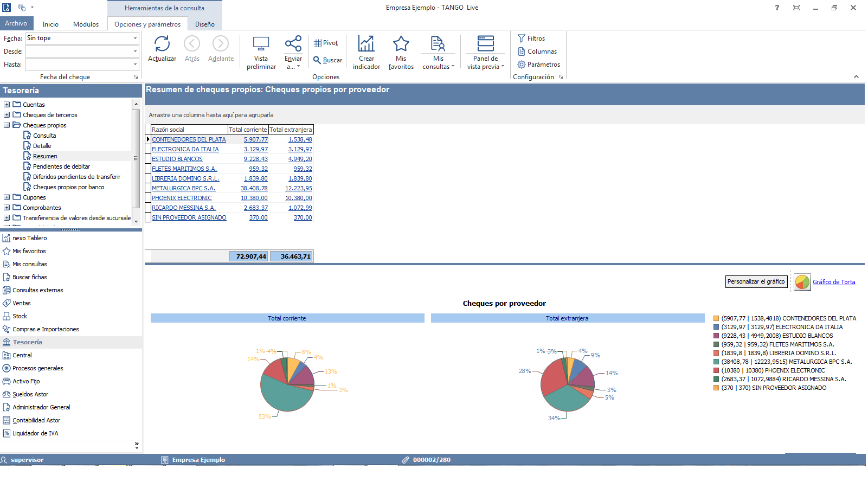The image size is (868, 488).
Task: Select Pendientes de debitar query
Action: (x=61, y=166)
